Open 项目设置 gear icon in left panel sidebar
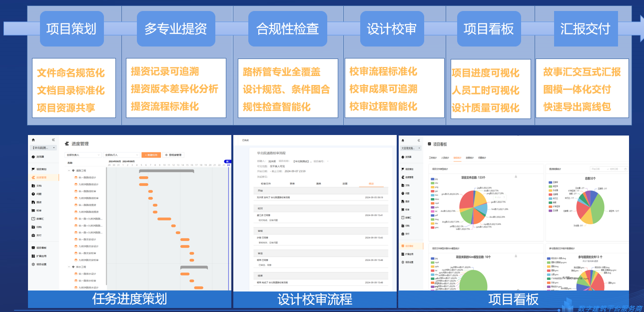The width and height of the screenshot is (644, 312). point(33,264)
